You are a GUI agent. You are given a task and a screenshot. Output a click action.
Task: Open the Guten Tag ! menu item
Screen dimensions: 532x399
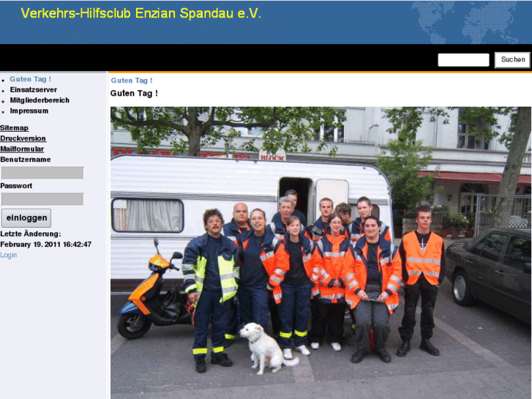31,79
